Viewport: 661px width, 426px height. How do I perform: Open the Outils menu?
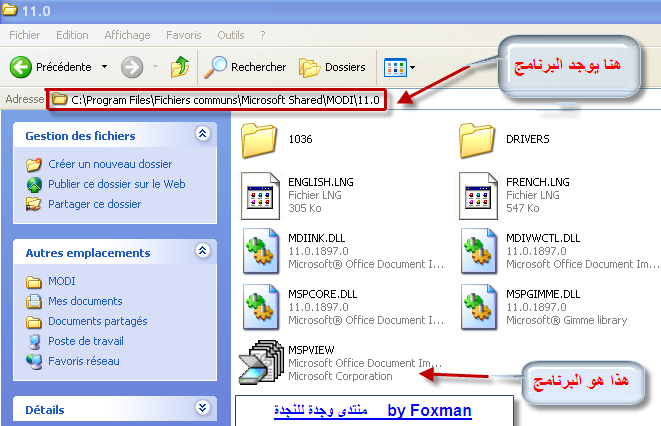point(231,35)
